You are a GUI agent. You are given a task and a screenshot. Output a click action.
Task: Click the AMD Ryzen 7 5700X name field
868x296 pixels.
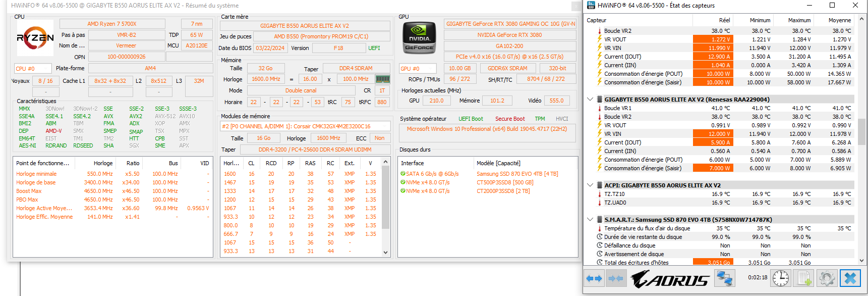tap(112, 24)
